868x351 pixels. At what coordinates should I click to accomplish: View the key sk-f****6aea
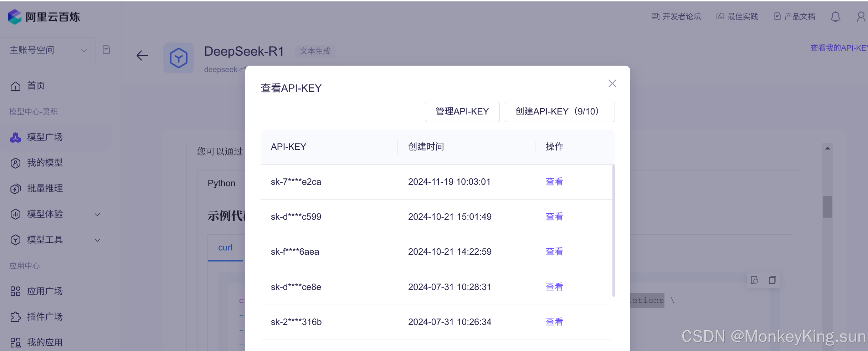pos(554,251)
